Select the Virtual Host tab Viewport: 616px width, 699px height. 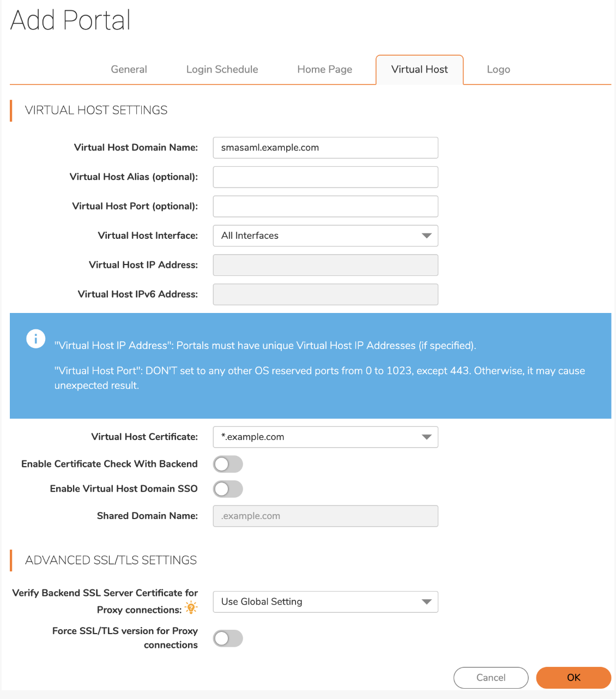pos(419,69)
